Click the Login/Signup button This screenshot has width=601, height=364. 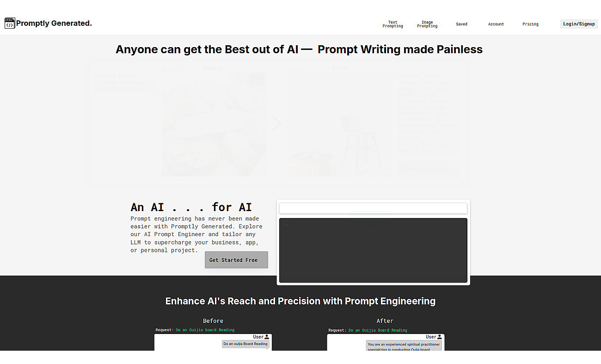pos(579,24)
